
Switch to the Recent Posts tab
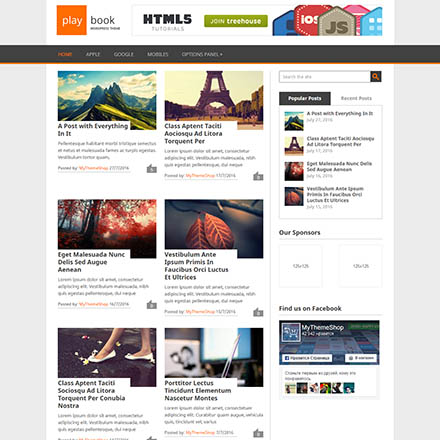pos(356,98)
